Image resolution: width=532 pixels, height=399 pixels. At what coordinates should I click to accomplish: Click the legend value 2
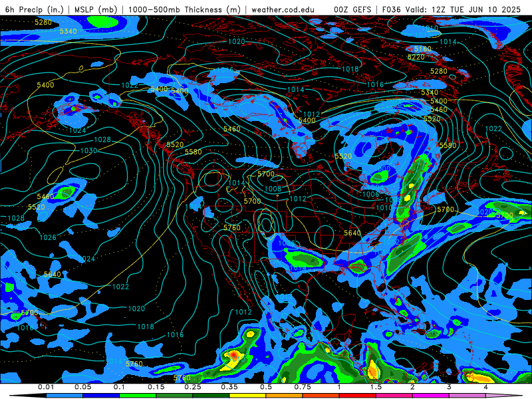click(412, 387)
